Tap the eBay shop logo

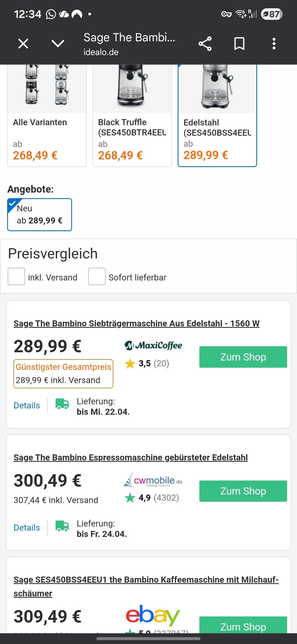tap(153, 615)
